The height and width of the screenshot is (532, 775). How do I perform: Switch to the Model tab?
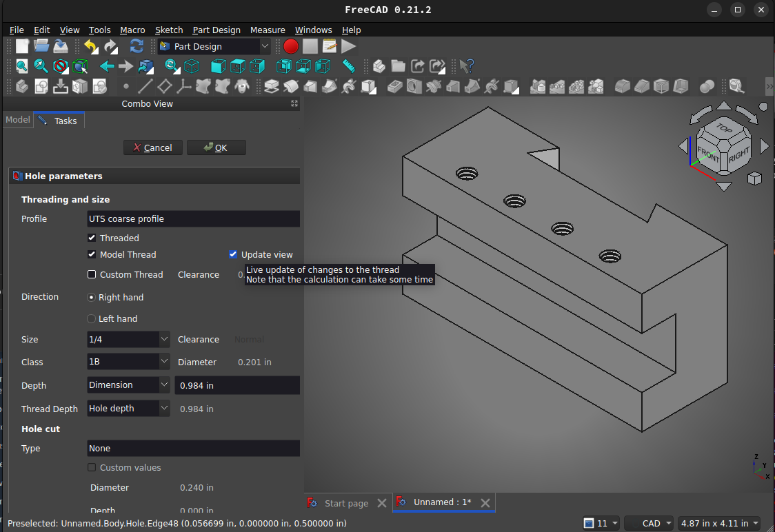(18, 119)
